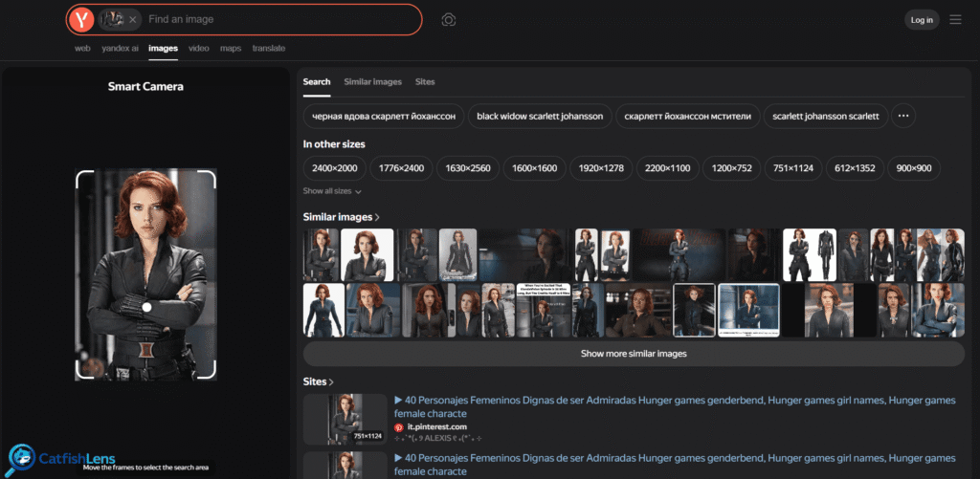Switch to the web tab
The width and height of the screenshot is (980, 479).
tap(82, 48)
